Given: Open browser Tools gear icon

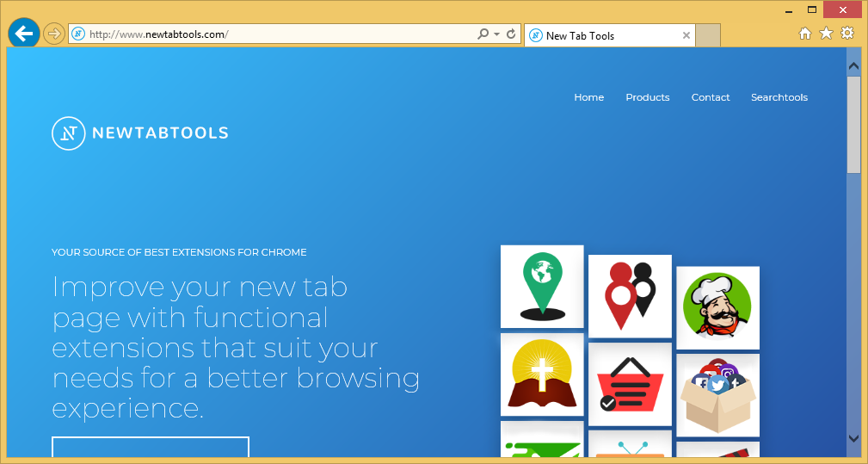Looking at the screenshot, I should click(847, 34).
